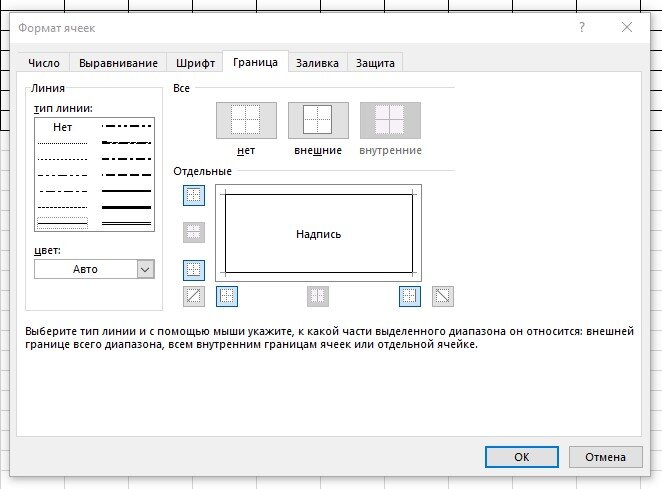The height and width of the screenshot is (489, 662).
Task: Close the 'Формат ячеек' dialog
Action: (x=627, y=27)
